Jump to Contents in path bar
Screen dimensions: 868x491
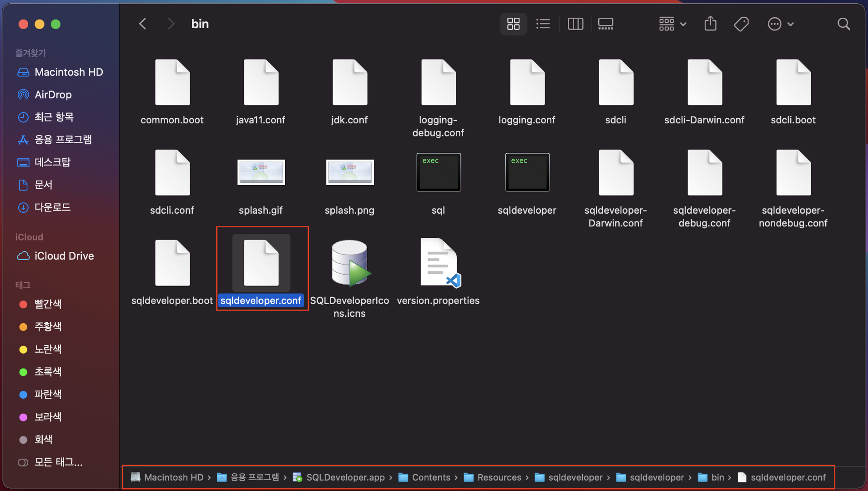[x=424, y=477]
